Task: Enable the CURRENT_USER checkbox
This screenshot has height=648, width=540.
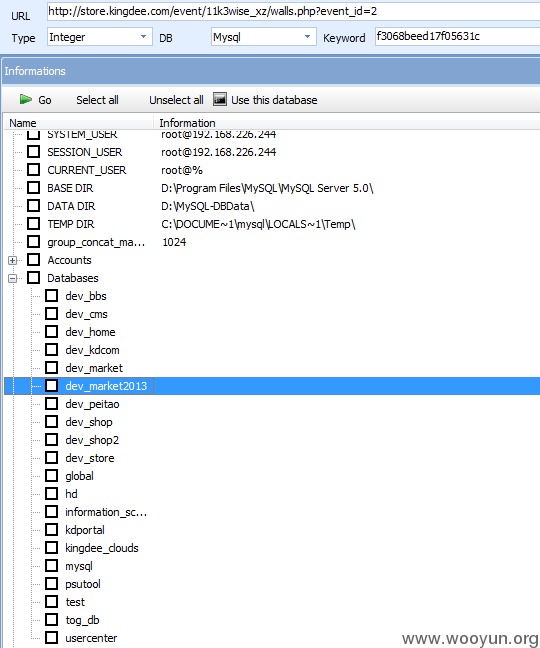Action: point(33,170)
